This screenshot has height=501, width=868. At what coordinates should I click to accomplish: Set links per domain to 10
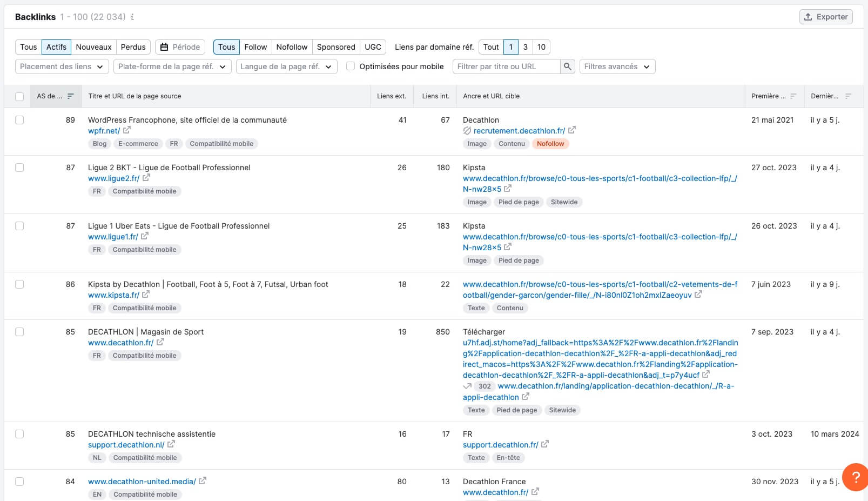pyautogui.click(x=541, y=47)
